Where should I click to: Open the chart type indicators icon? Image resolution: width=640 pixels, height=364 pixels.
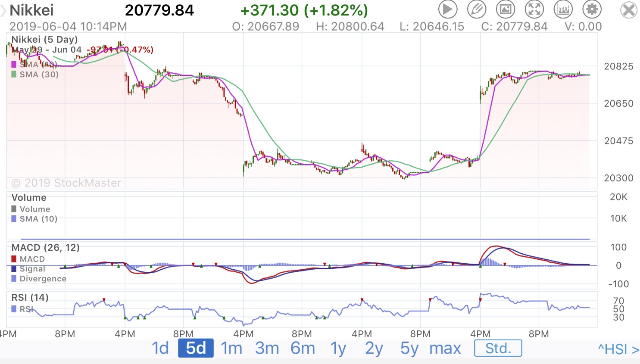click(563, 9)
